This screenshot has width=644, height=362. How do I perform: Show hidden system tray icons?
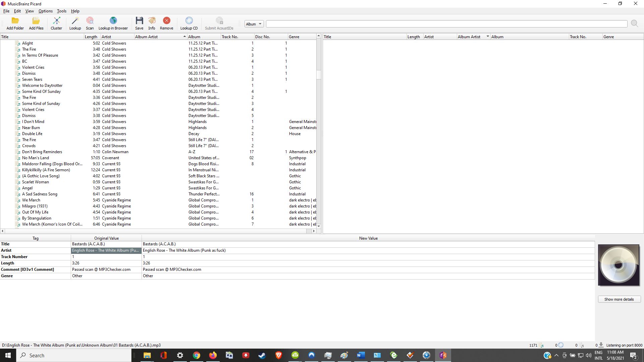(x=556, y=355)
